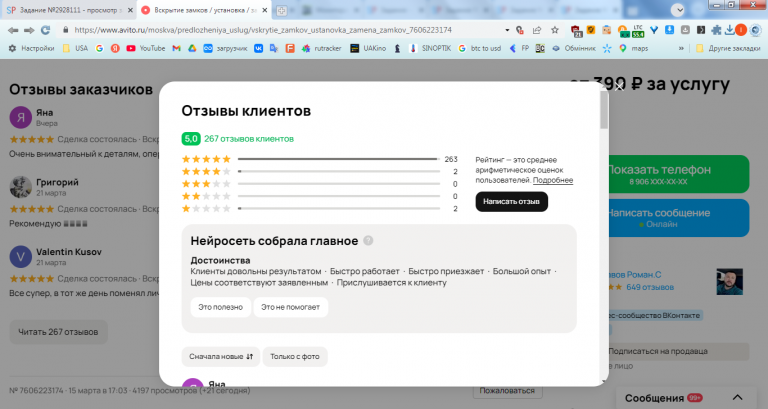Viewport: 768px width, 409px height.
Task: Open the seller photo thumbnail
Action: pyautogui.click(x=729, y=281)
